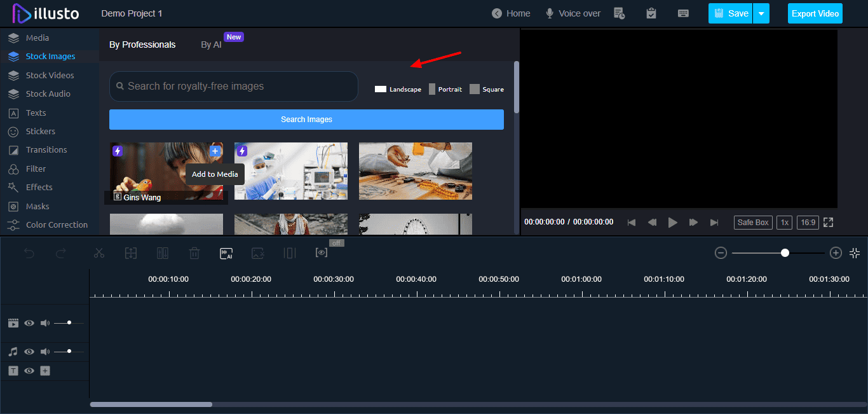Click the fullscreen preview icon
The image size is (868, 414).
(x=828, y=223)
